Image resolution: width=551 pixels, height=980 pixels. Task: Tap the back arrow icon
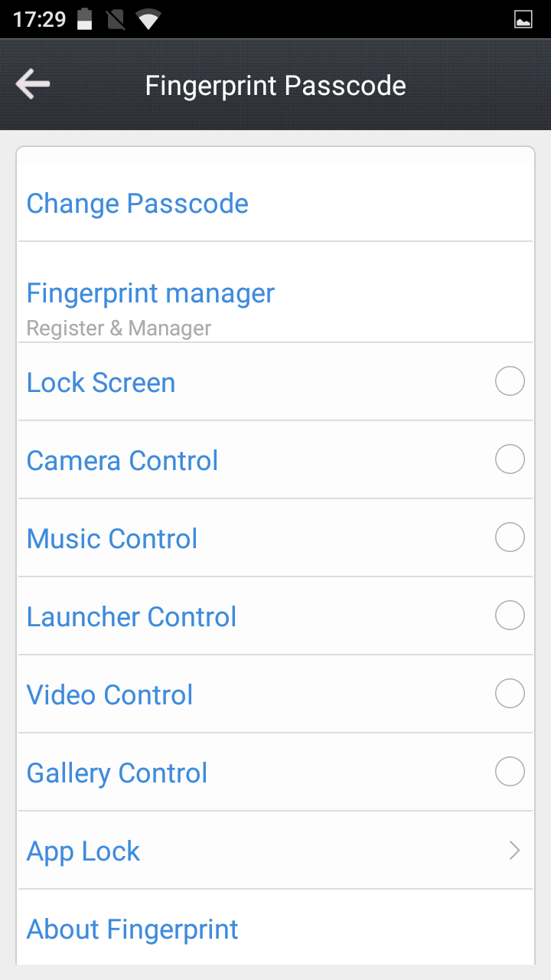coord(33,84)
